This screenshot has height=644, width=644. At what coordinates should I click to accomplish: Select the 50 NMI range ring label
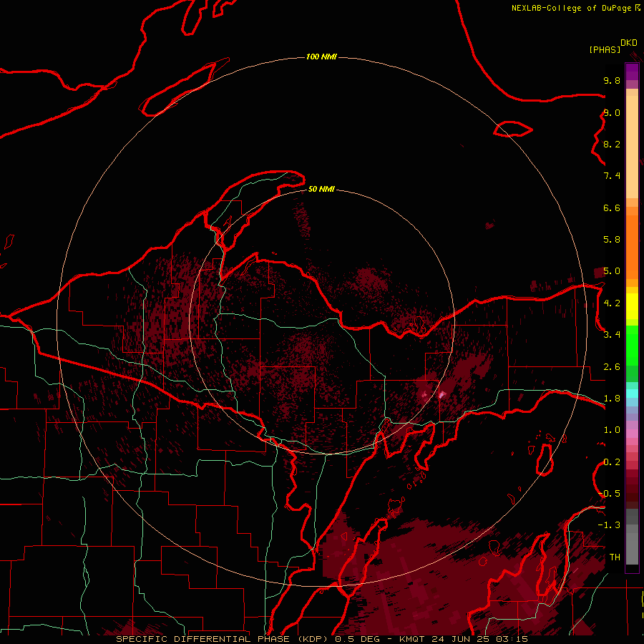point(321,189)
